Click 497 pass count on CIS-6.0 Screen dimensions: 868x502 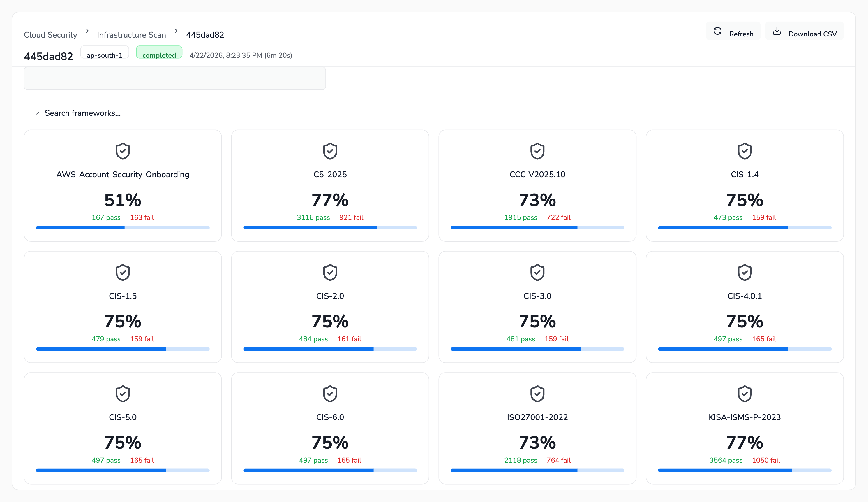(x=313, y=460)
